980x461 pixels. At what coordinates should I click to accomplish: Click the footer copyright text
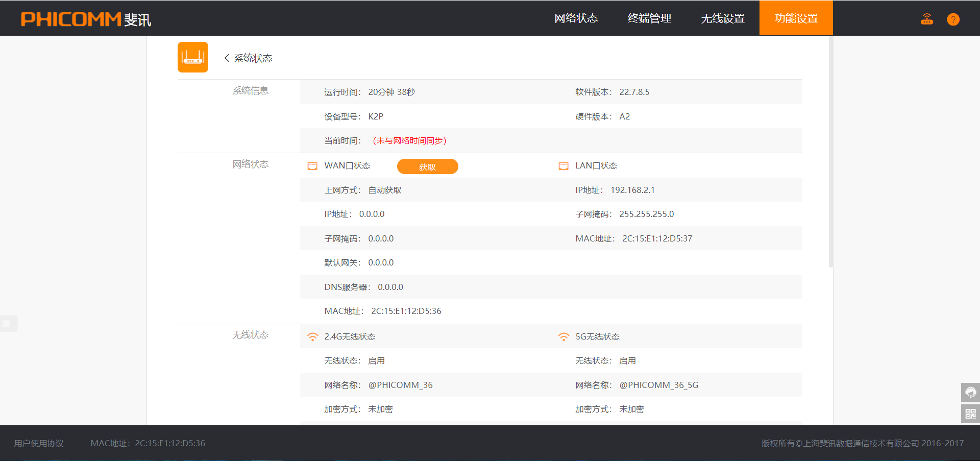[863, 443]
